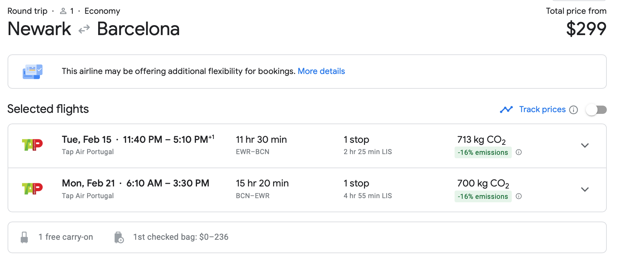Select the Tue, Feb 15 departure flight row
Image resolution: width=644 pixels, height=258 pixels.
307,146
